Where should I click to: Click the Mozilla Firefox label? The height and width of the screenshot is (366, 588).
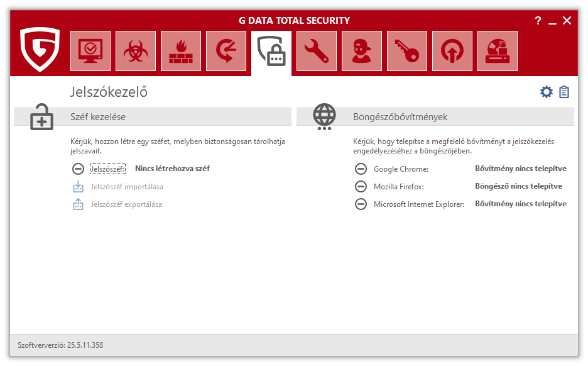399,187
